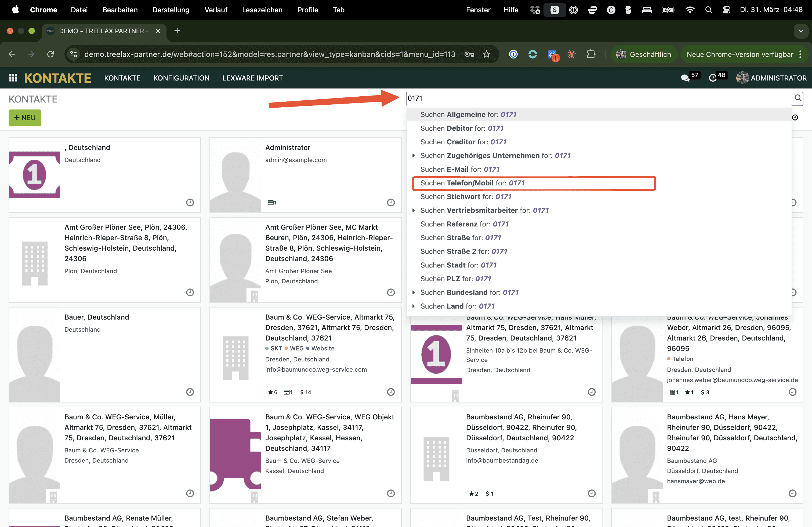Expand Suchen Bundesland suggestion arrow
The height and width of the screenshot is (527, 812).
click(414, 292)
